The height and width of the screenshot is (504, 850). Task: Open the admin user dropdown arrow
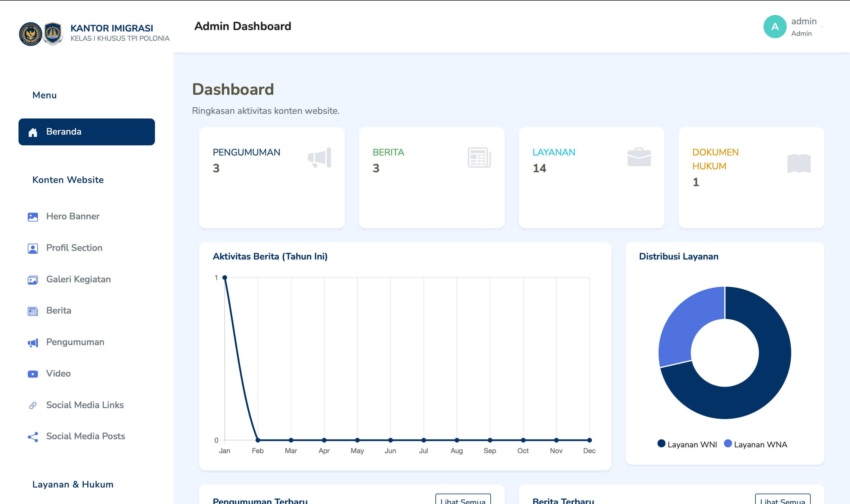822,27
